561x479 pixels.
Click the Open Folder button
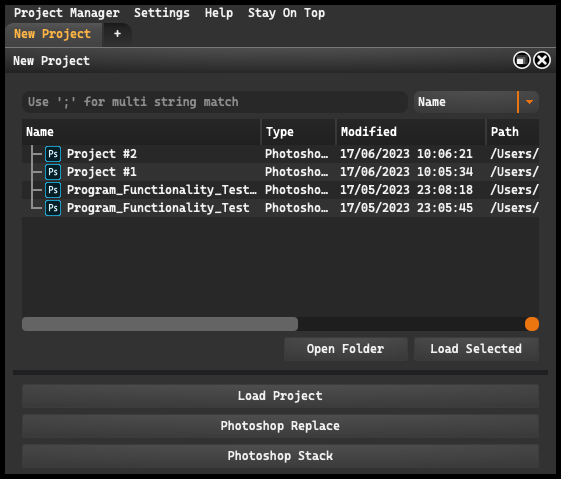(346, 349)
